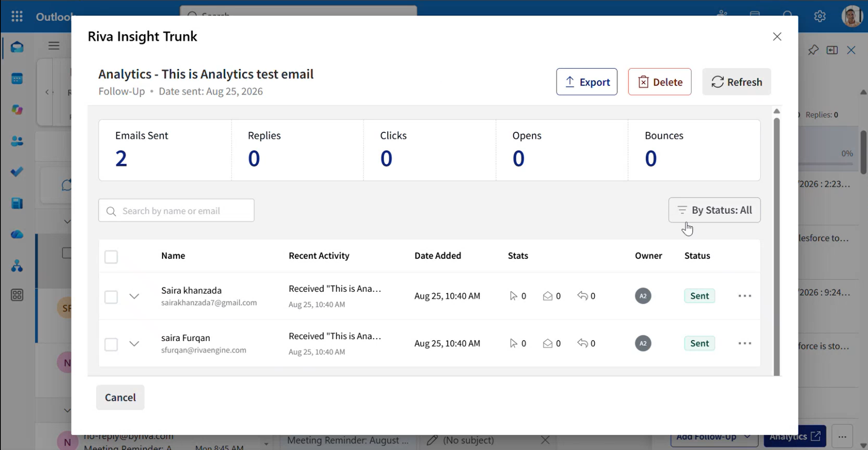This screenshot has height=450, width=868.
Task: Click the opens icon for Saira khanzada
Action: pyautogui.click(x=548, y=296)
